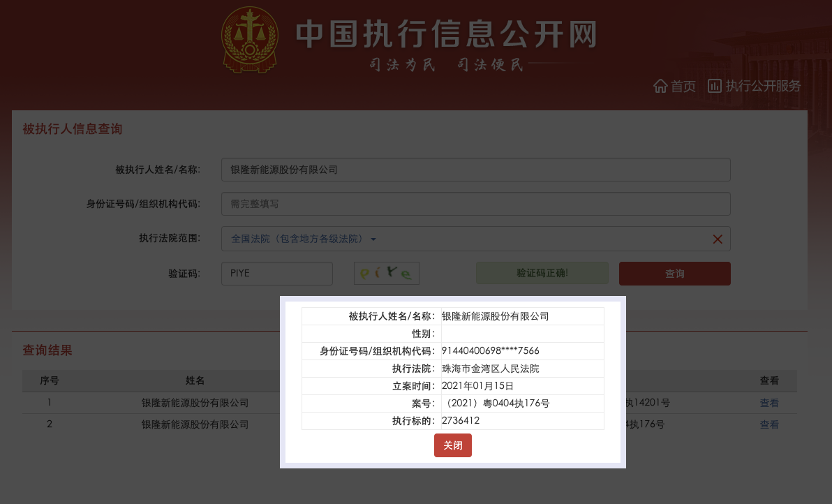Focus the 被执行人姓名/名称 input field
Image resolution: width=832 pixels, height=504 pixels.
(475, 170)
